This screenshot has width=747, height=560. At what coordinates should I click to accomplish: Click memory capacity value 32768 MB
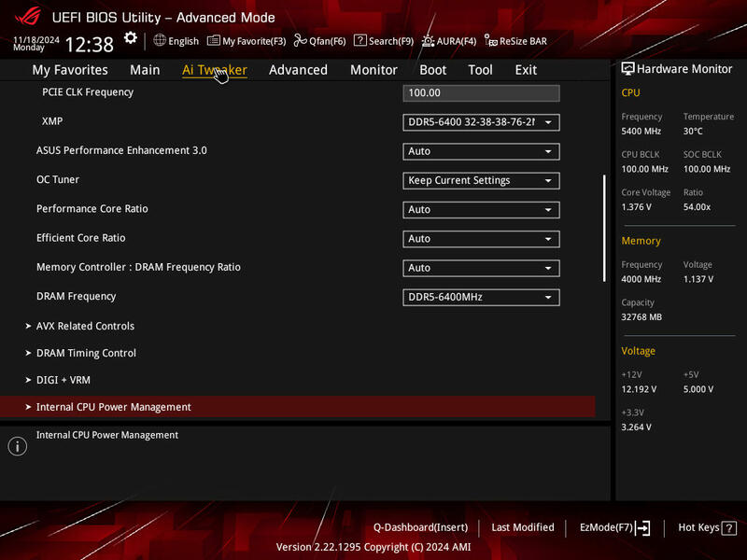tap(641, 317)
